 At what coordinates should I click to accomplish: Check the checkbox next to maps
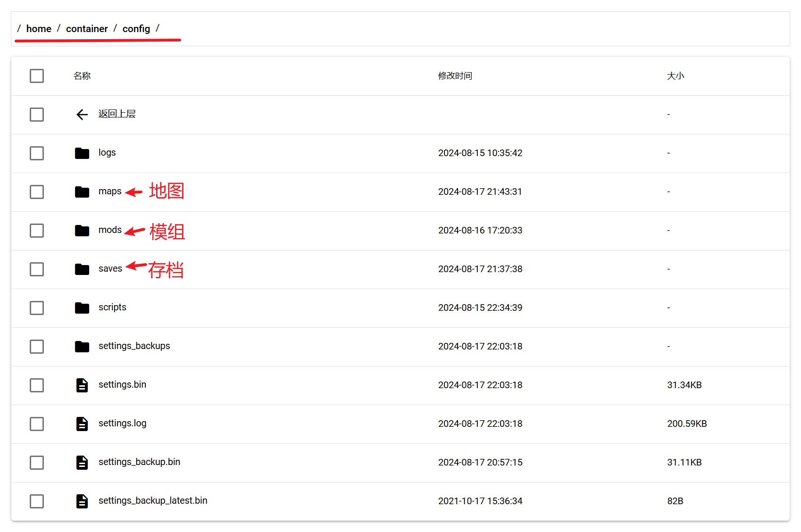(37, 191)
